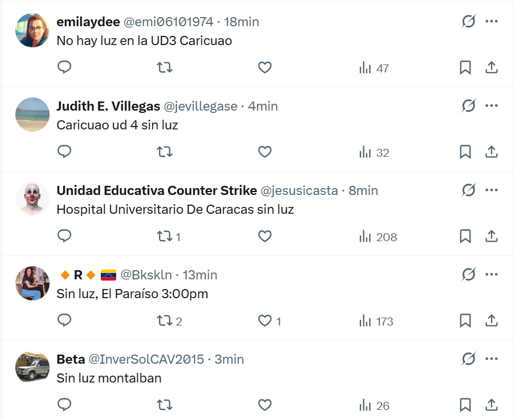Open the 8min timestamp on Hospital tweet
Screen dimensions: 532x419
click(x=363, y=190)
